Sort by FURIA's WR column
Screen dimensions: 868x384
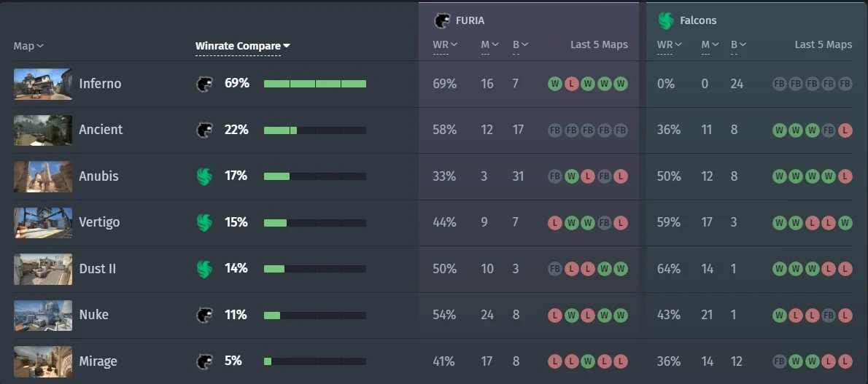click(445, 44)
